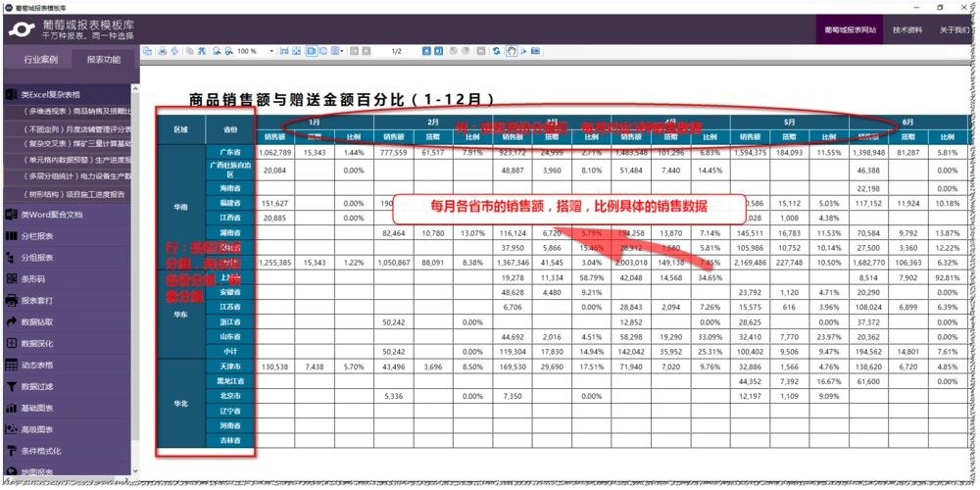This screenshot has height=490, width=980.
Task: Click the 地图报表 map icon
Action: (x=11, y=472)
